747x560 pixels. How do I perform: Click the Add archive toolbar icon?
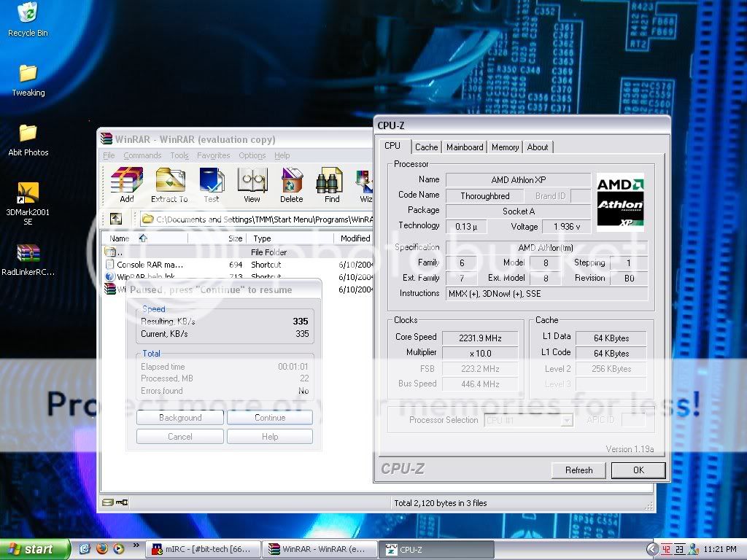[127, 182]
